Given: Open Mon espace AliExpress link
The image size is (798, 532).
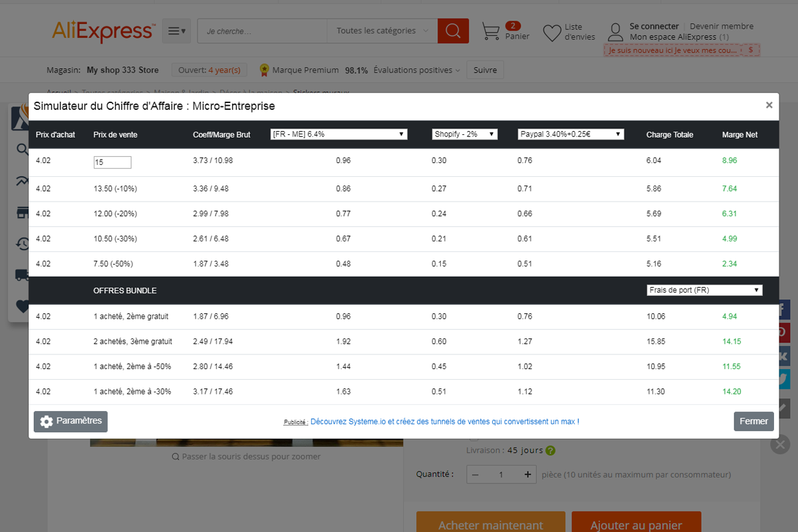Looking at the screenshot, I should [x=679, y=37].
